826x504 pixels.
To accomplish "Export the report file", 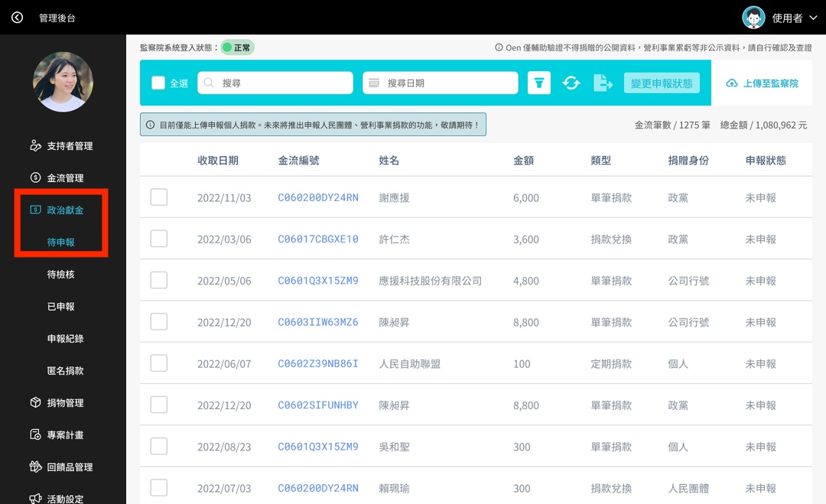I will (603, 83).
